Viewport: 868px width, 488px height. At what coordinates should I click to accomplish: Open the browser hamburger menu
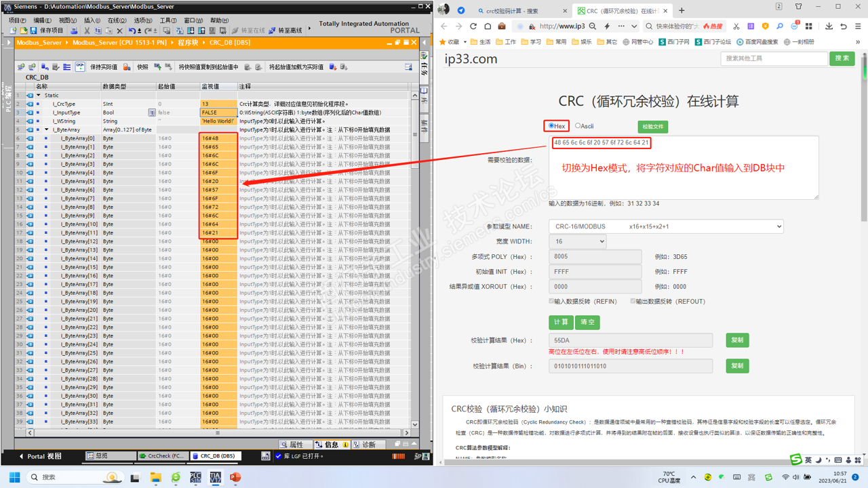point(858,26)
